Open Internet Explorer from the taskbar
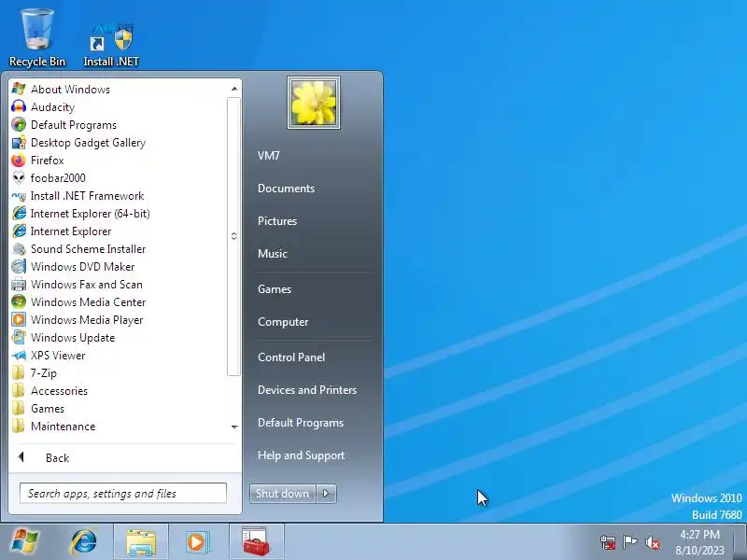This screenshot has height=560, width=747. [83, 541]
